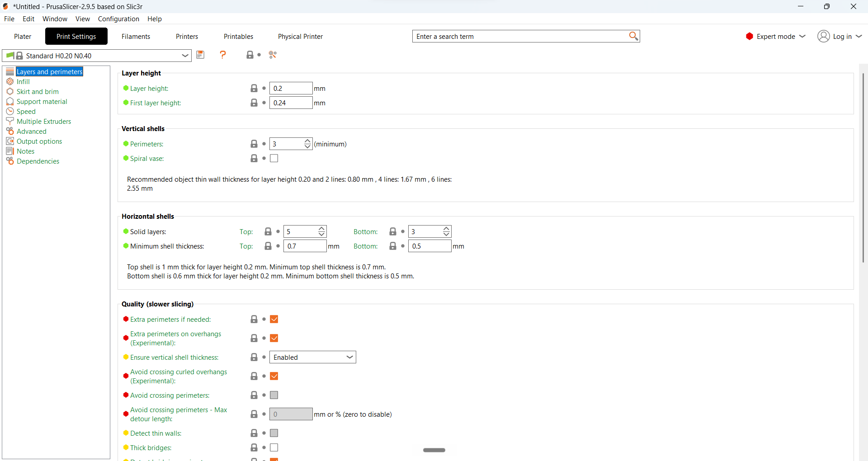Open Multiple Extruders settings page
The height and width of the screenshot is (461, 868).
tap(44, 121)
